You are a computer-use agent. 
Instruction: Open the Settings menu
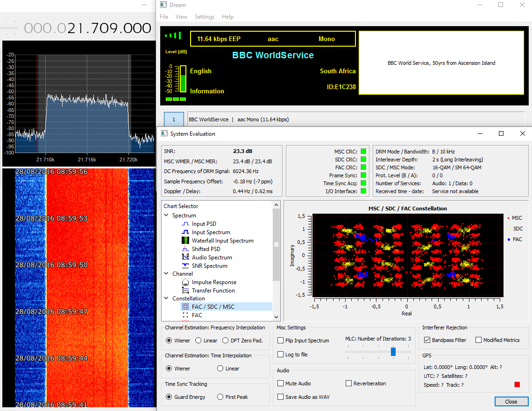204,17
